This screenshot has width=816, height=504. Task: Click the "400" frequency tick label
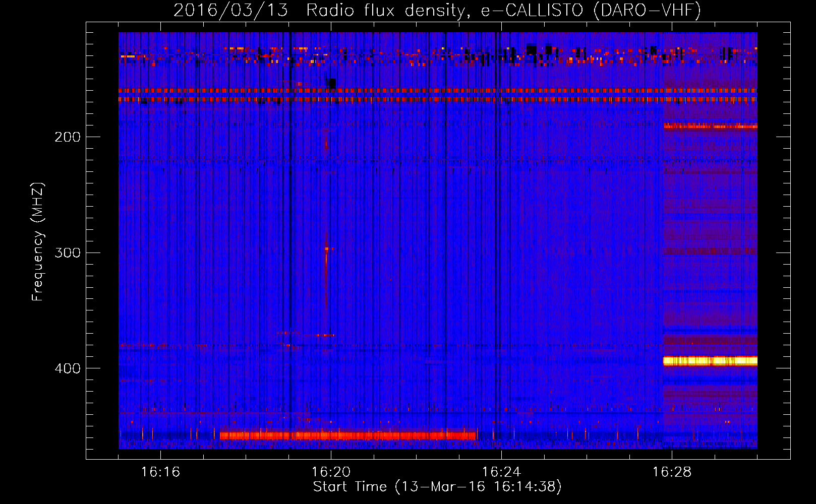pos(68,368)
